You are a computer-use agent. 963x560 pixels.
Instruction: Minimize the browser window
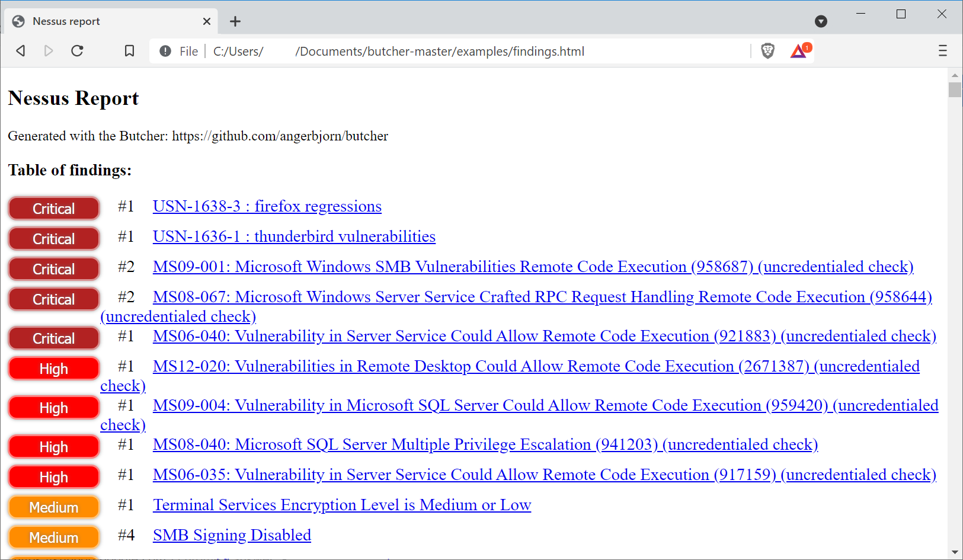[861, 14]
